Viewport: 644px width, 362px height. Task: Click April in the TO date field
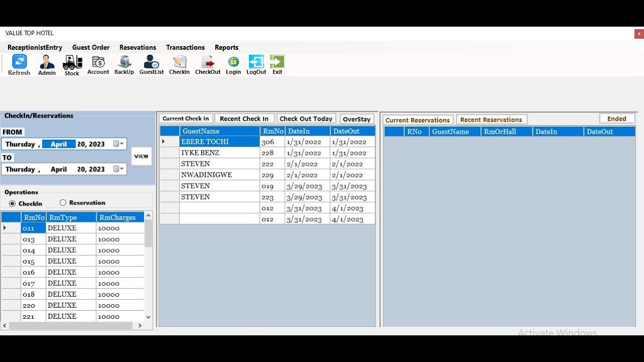pyautogui.click(x=59, y=169)
